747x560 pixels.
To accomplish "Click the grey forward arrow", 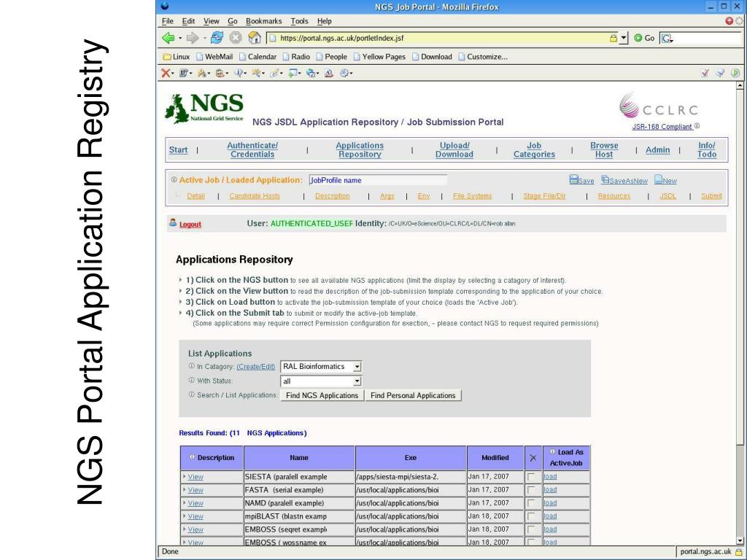I will click(x=193, y=38).
